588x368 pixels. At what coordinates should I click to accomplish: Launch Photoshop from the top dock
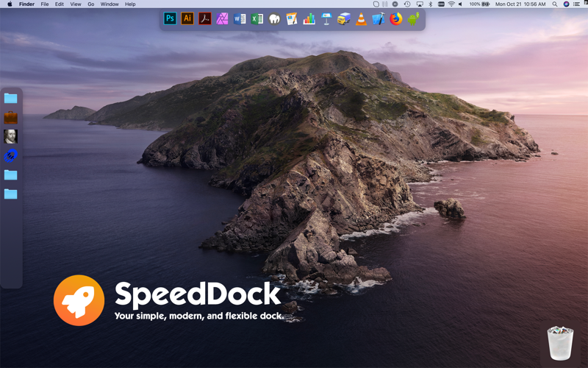[x=170, y=19]
